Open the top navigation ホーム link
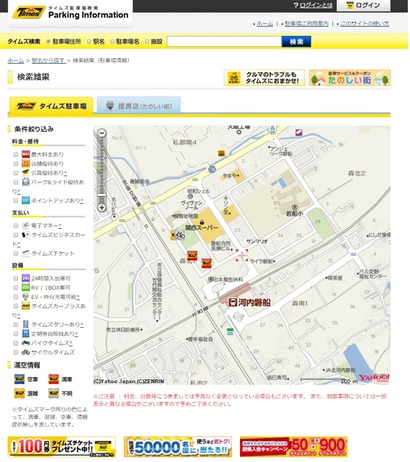The image size is (410, 462). pyautogui.click(x=265, y=24)
